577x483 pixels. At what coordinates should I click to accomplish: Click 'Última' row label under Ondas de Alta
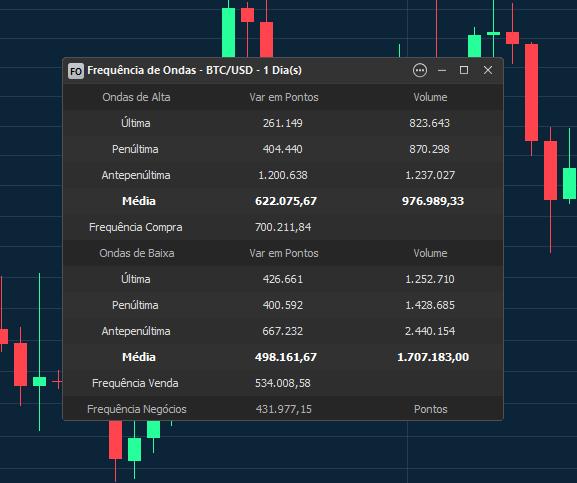tap(136, 123)
